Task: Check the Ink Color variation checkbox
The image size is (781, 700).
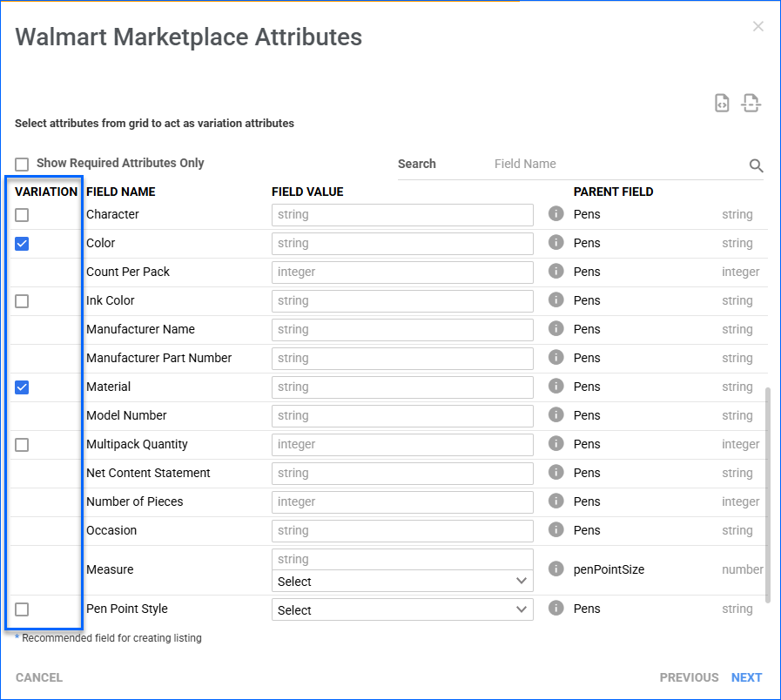Action: coord(22,301)
